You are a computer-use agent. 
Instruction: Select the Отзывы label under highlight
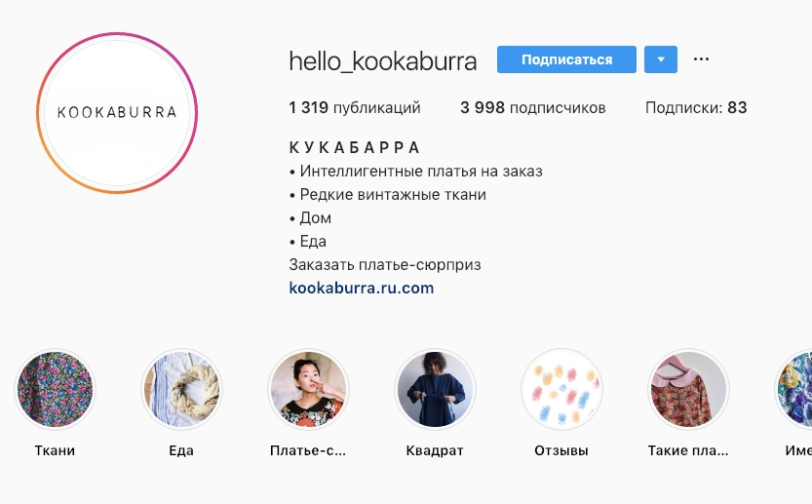click(x=561, y=450)
